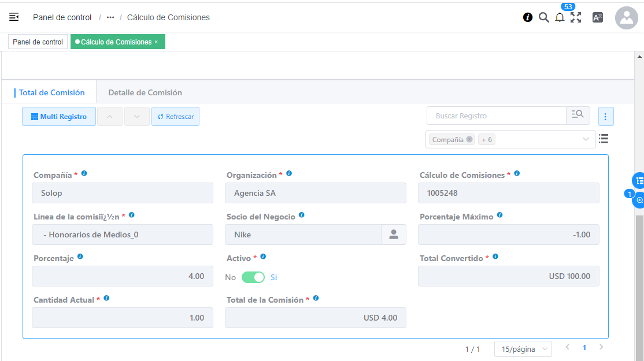Close the Cálculo de Comisiones tab
644x361 pixels.
pos(156,42)
